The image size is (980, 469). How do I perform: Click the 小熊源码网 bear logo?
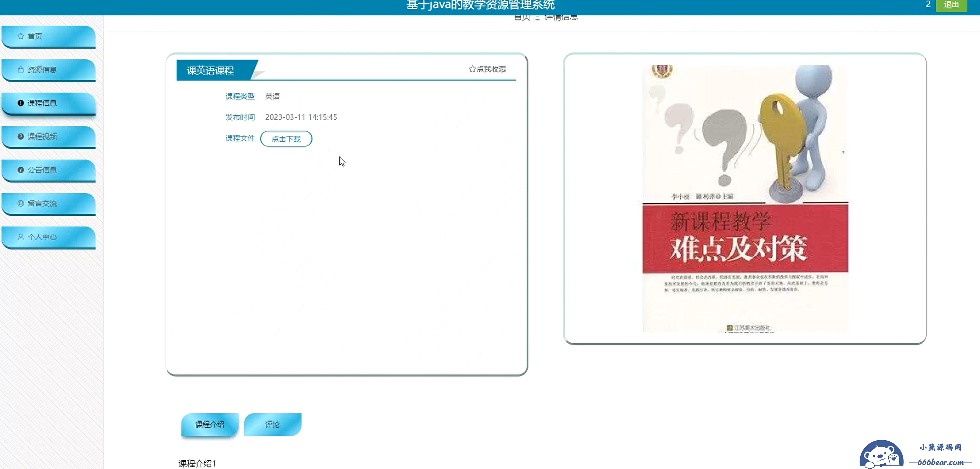click(881, 455)
